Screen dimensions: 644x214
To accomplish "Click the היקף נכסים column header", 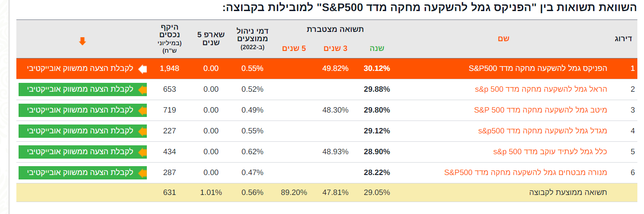I will (169, 38).
